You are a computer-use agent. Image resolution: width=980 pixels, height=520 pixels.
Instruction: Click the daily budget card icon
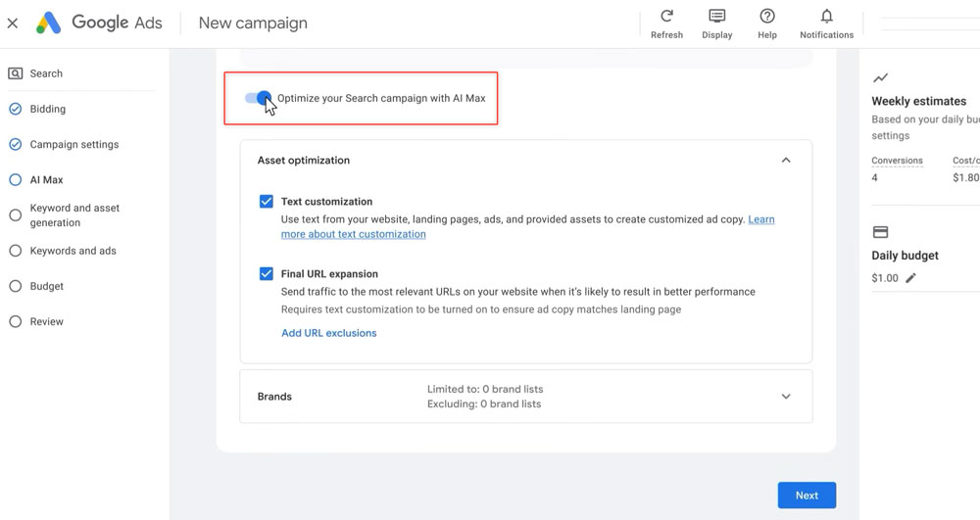[880, 232]
